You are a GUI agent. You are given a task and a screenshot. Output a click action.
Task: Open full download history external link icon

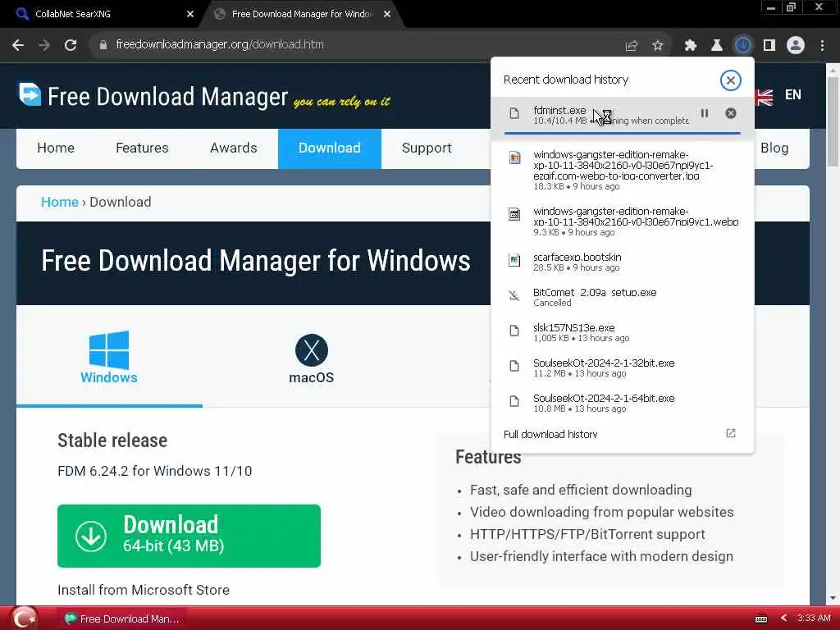point(731,433)
